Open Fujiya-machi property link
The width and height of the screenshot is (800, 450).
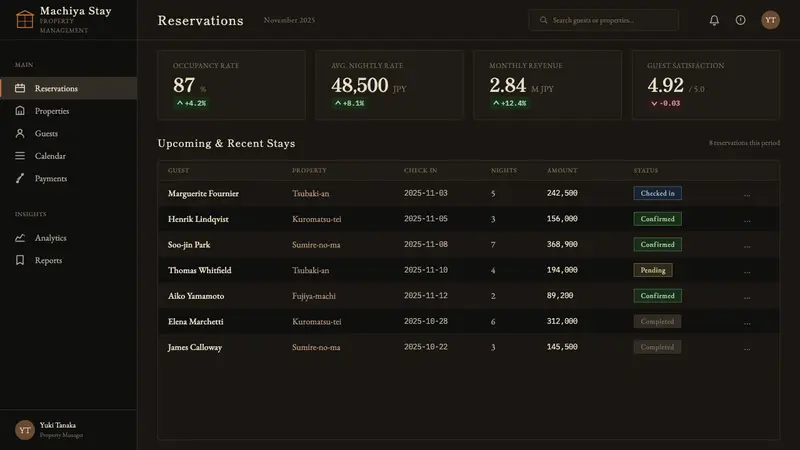tap(314, 296)
